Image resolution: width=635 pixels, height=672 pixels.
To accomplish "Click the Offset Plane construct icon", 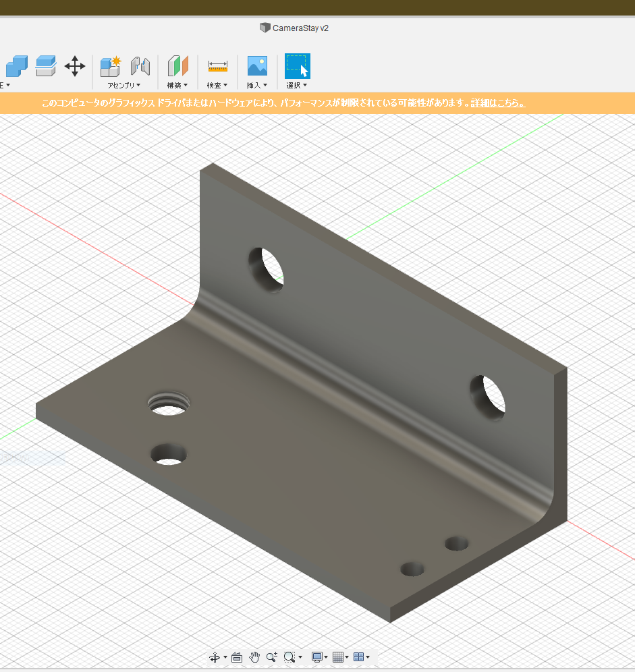I will [x=178, y=66].
